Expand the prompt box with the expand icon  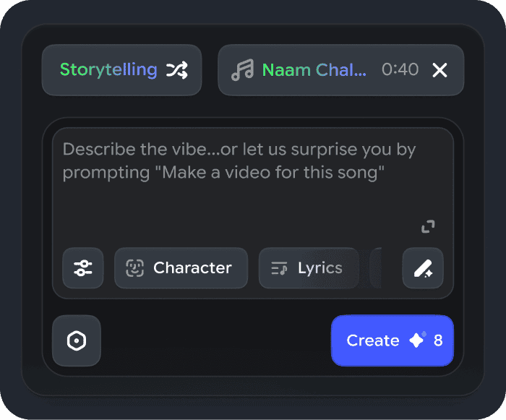(428, 227)
